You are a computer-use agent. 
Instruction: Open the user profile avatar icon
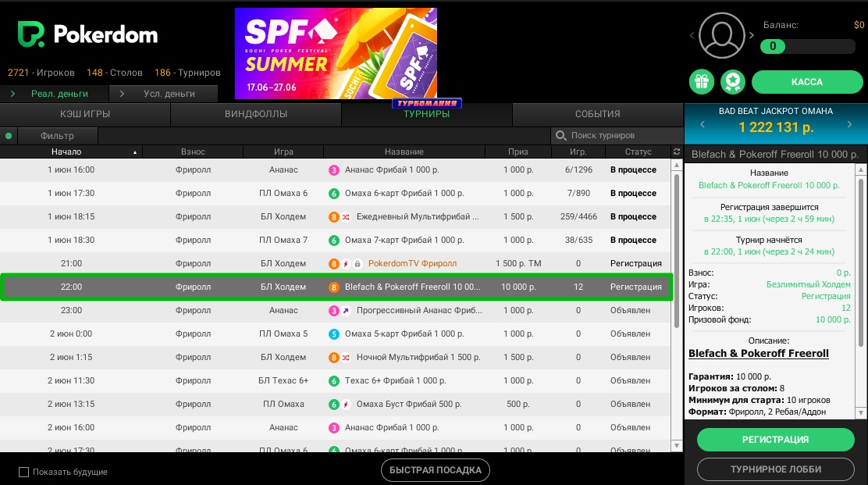(721, 35)
